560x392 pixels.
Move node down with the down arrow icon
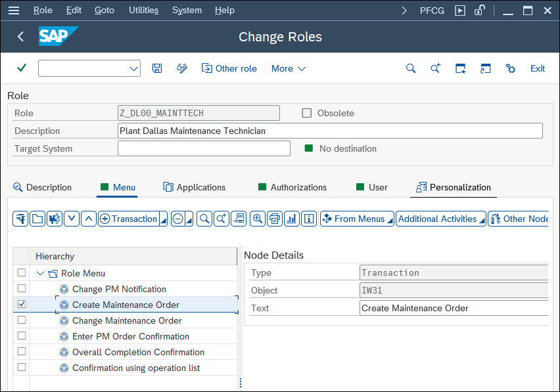[x=72, y=219]
